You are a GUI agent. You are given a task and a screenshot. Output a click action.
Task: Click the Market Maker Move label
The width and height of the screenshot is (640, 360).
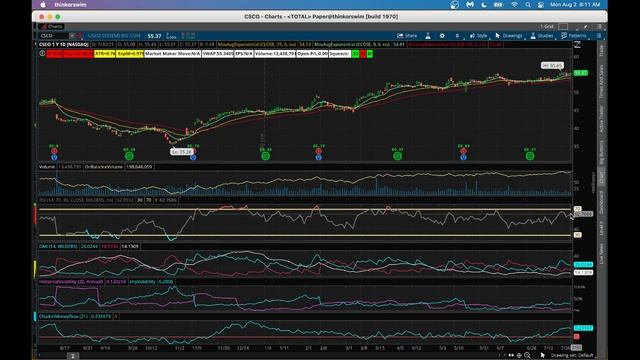click(173, 53)
